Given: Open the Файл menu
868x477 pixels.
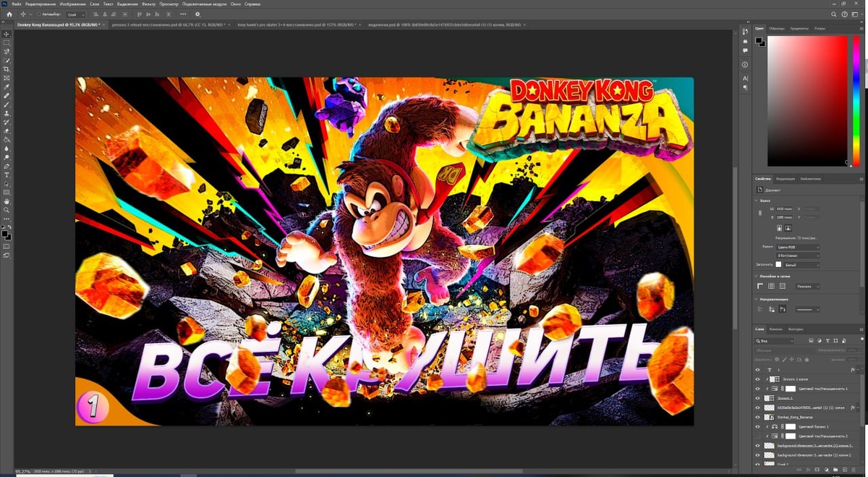Looking at the screenshot, I should (16, 4).
